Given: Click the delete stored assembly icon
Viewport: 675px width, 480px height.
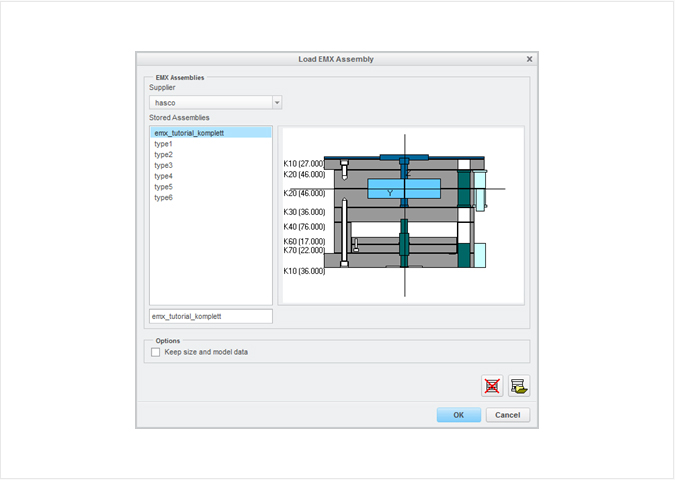Looking at the screenshot, I should tap(492, 385).
